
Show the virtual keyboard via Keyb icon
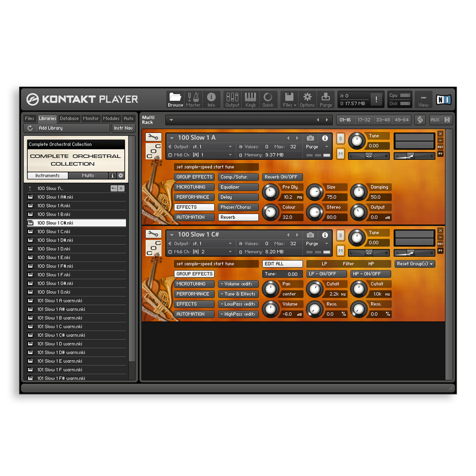tap(250, 100)
